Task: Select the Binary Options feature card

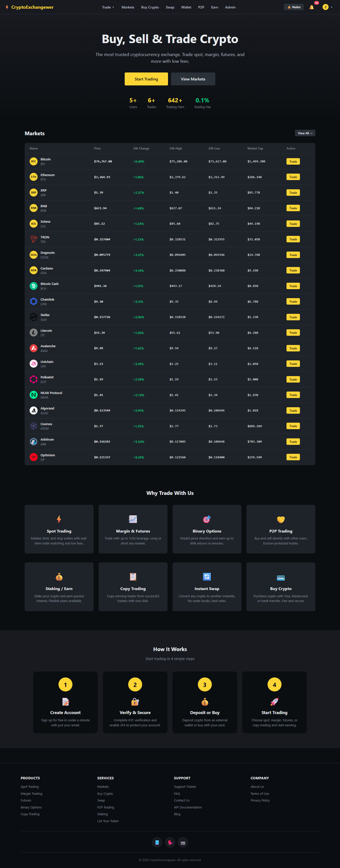Action: click(207, 529)
